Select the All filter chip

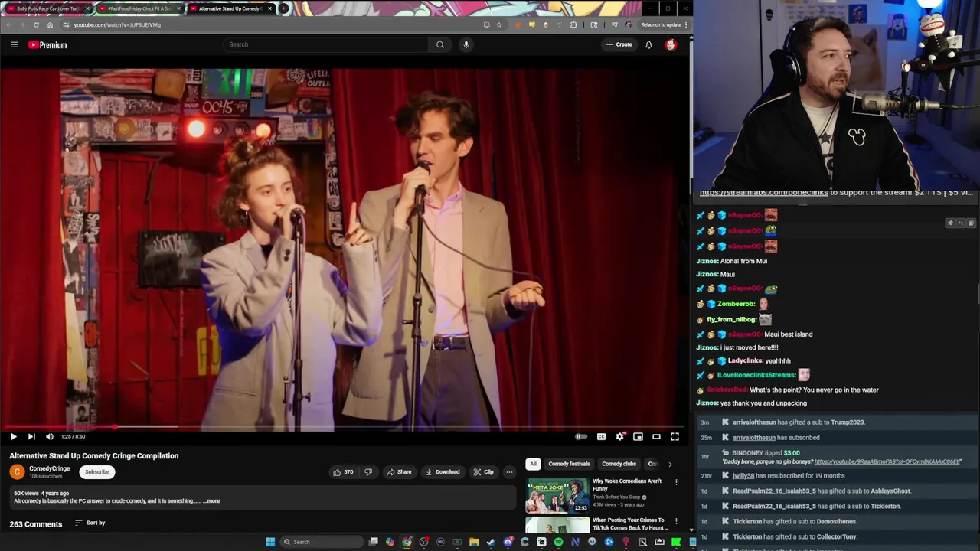coord(533,464)
